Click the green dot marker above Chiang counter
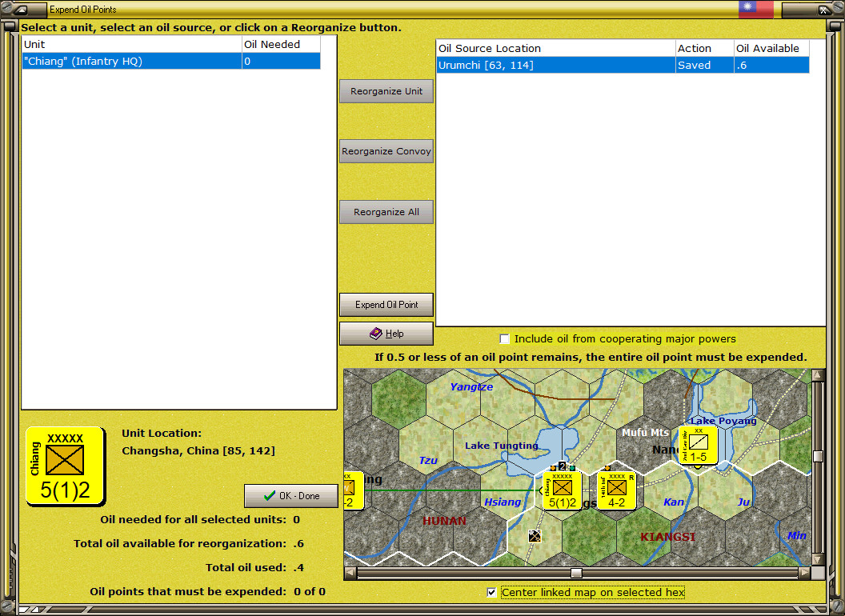 (x=572, y=468)
